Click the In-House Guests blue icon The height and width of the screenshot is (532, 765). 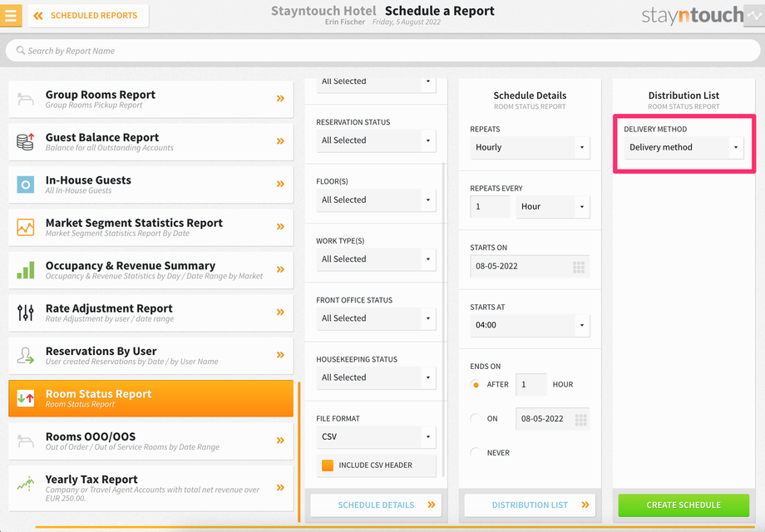26,185
